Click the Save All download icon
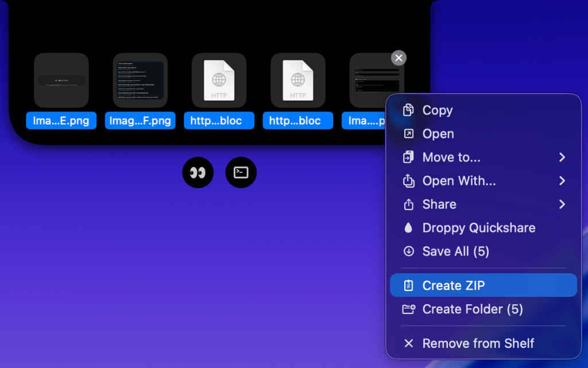The height and width of the screenshot is (368, 588). click(x=408, y=251)
